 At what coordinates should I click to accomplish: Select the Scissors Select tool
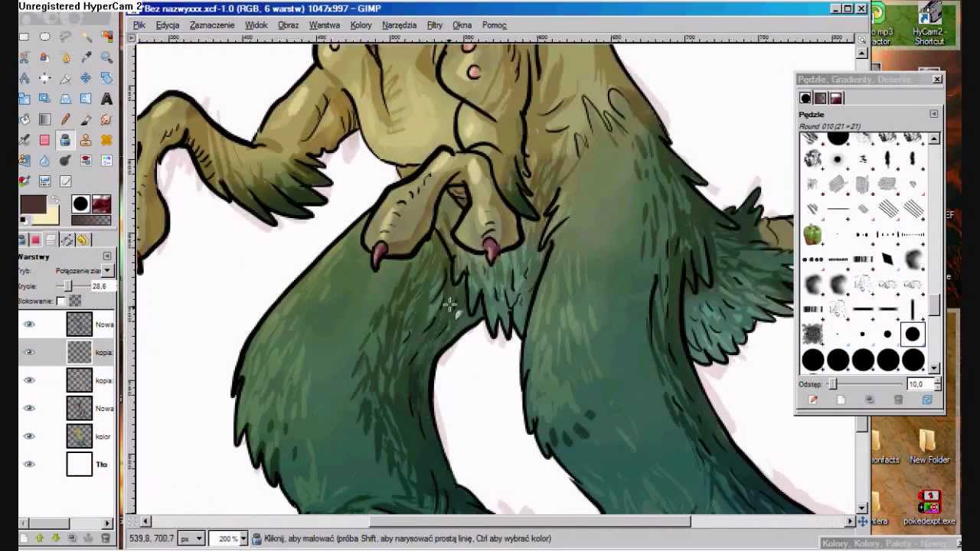pyautogui.click(x=24, y=57)
